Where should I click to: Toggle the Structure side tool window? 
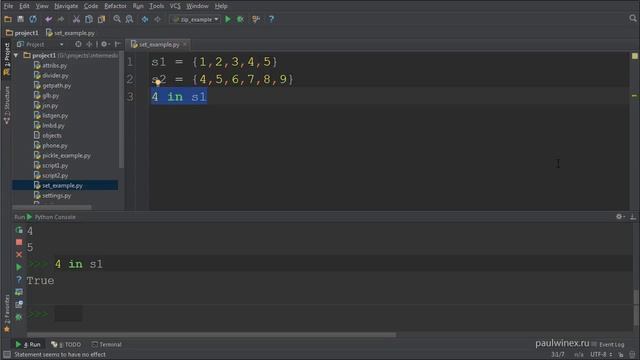tap(7, 105)
